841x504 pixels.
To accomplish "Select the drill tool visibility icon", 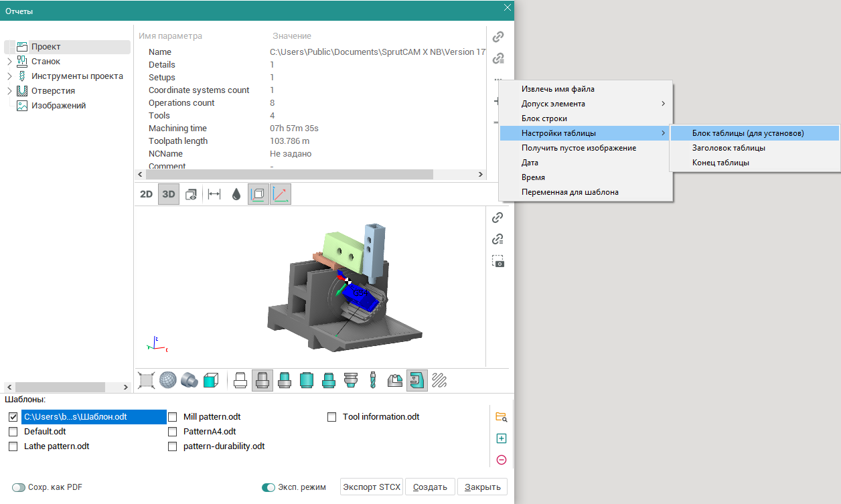I will click(373, 380).
